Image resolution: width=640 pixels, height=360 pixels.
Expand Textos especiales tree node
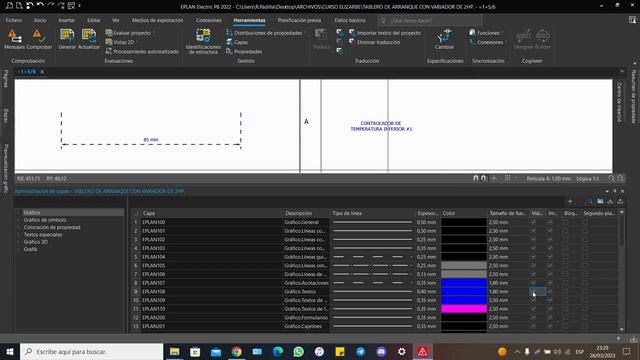18,235
